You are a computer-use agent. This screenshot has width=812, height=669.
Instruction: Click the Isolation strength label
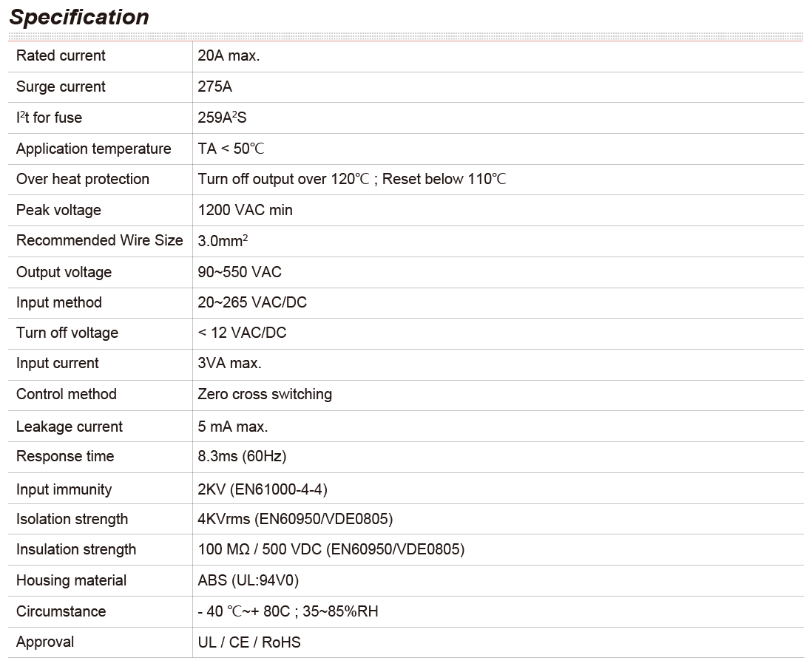coord(72,519)
